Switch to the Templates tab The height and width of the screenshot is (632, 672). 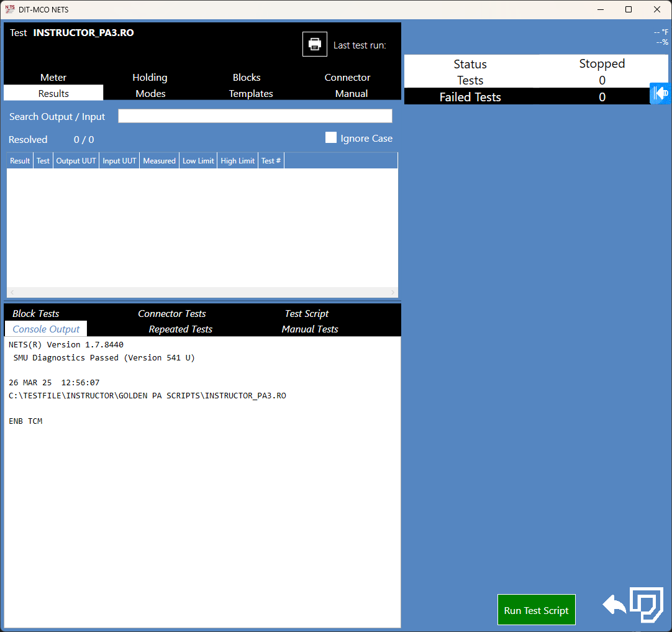(x=251, y=93)
